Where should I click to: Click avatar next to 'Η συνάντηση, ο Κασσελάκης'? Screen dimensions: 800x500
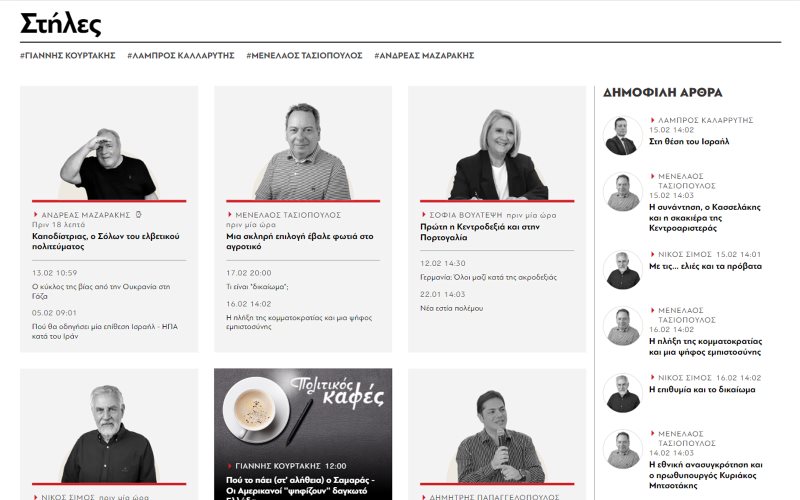point(622,192)
